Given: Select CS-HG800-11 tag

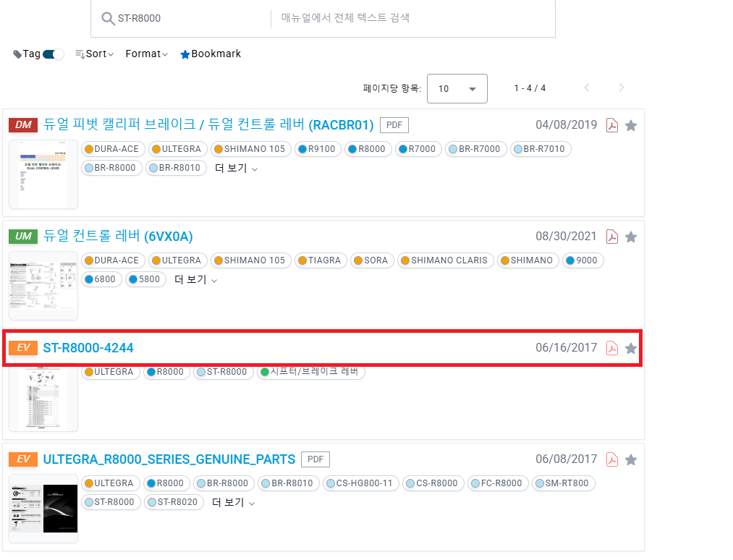Looking at the screenshot, I should point(361,483).
